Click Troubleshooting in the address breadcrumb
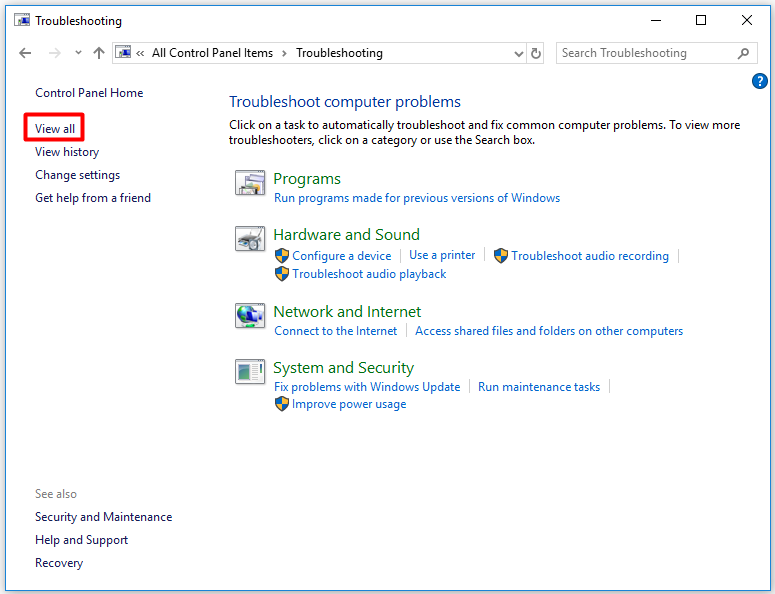The image size is (775, 594). coord(340,53)
